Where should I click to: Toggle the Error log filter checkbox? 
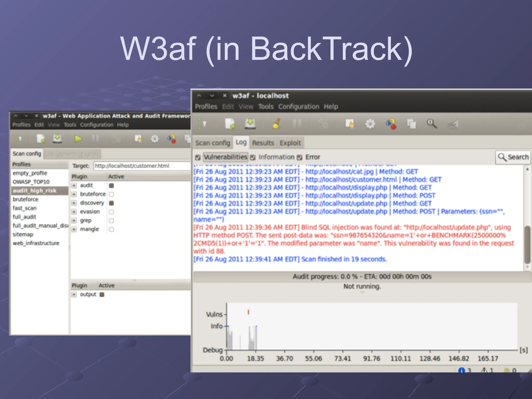point(300,157)
